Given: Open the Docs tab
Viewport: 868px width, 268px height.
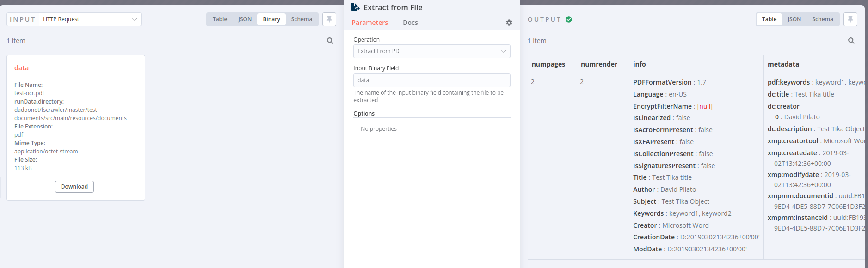Looking at the screenshot, I should click(x=410, y=23).
